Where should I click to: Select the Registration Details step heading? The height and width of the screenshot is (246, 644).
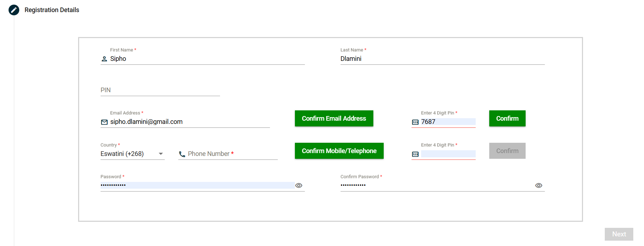coord(52,10)
